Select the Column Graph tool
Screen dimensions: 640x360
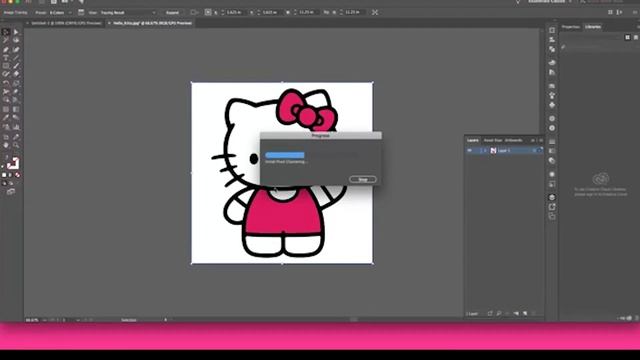(16, 127)
